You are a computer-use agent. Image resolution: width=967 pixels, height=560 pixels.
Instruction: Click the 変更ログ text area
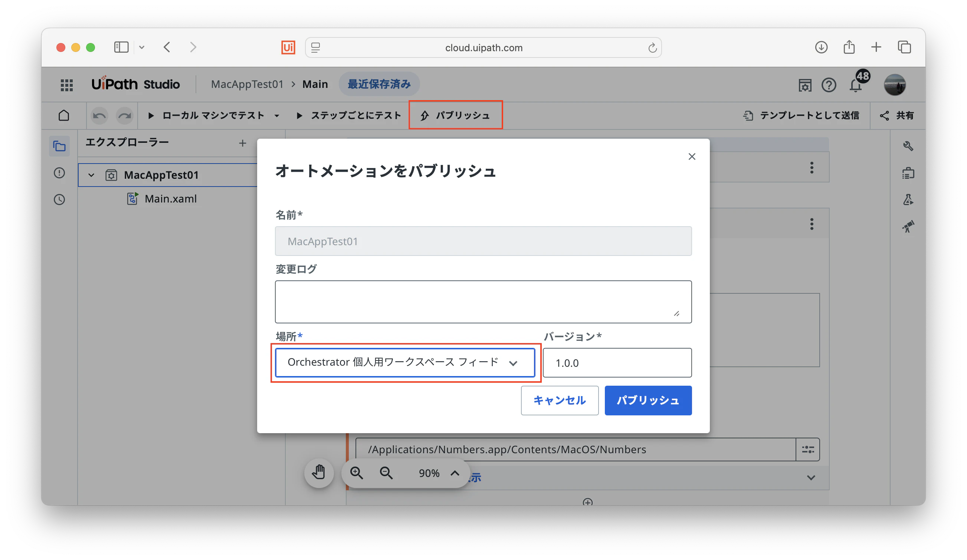point(483,302)
